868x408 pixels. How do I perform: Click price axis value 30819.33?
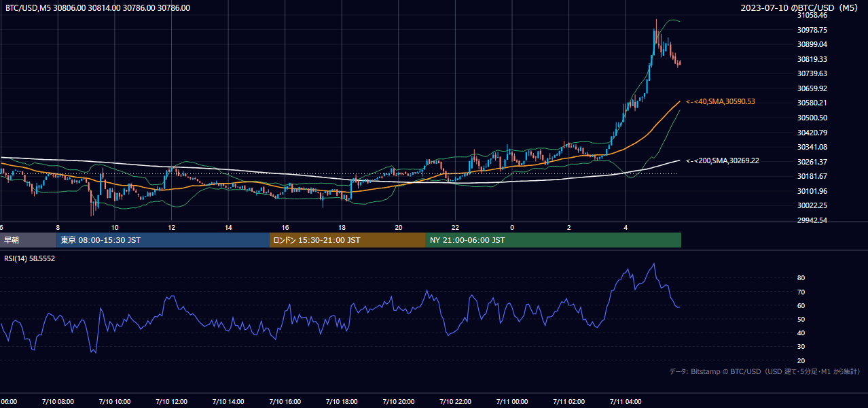click(x=812, y=59)
